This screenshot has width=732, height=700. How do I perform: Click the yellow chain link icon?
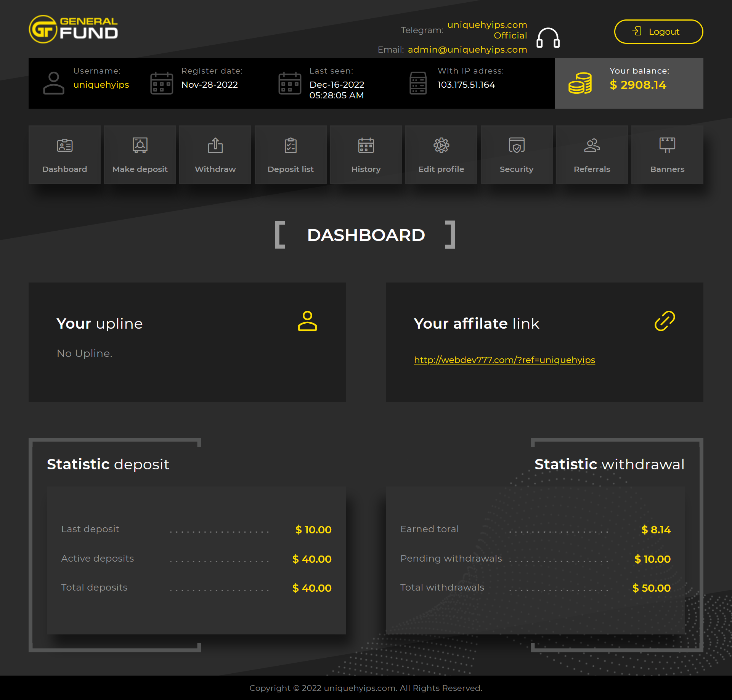click(665, 321)
